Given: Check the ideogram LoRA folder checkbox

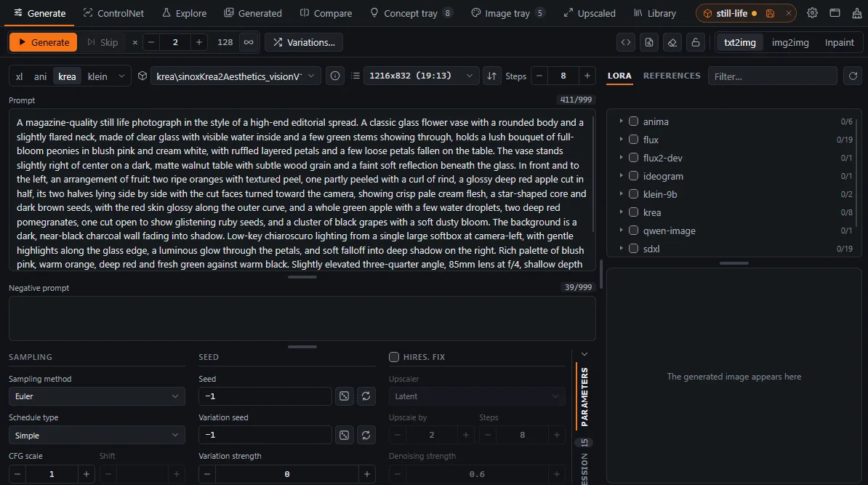Looking at the screenshot, I should [x=633, y=175].
